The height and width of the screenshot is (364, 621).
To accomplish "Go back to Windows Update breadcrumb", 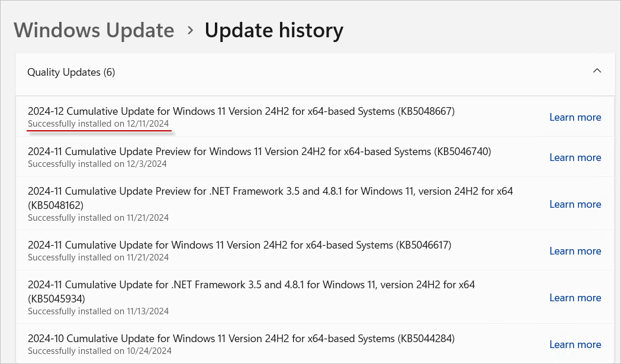I will tap(94, 30).
